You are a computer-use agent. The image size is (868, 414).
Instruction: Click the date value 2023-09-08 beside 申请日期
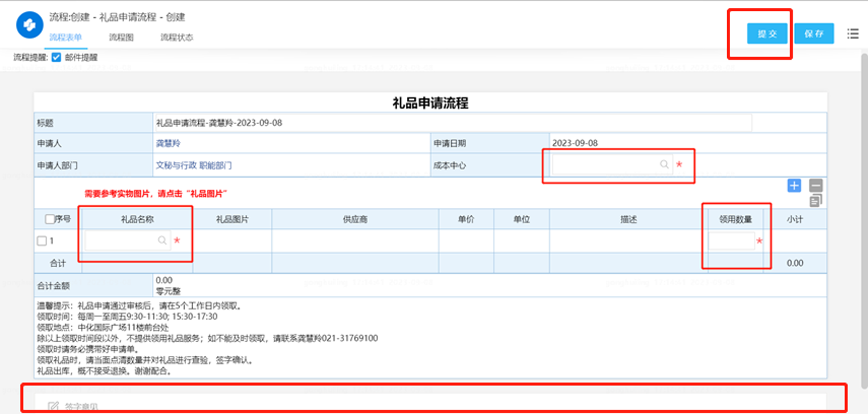(x=575, y=143)
